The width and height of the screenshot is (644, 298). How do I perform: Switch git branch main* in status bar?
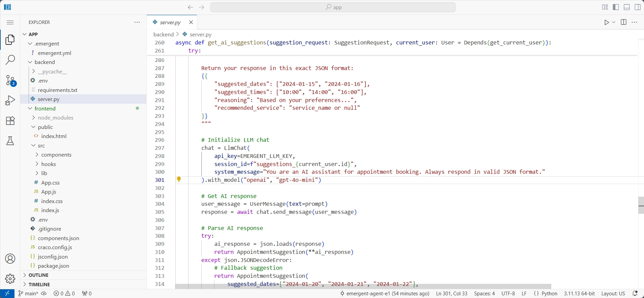click(28, 294)
